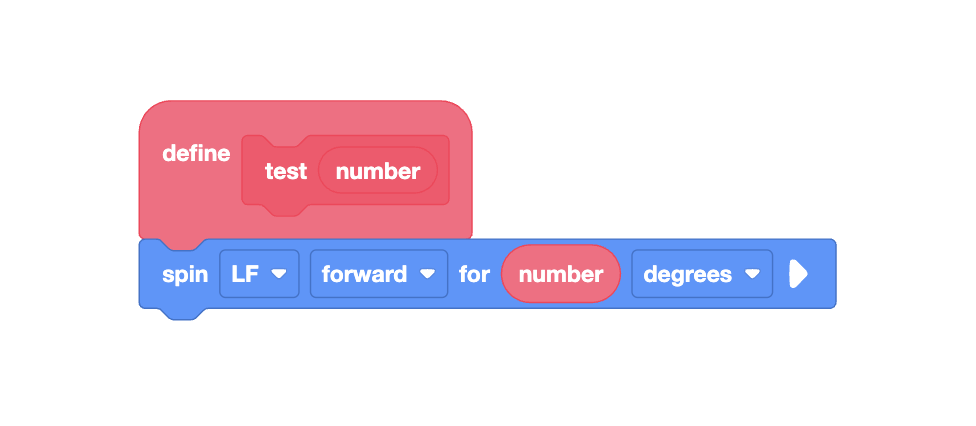Click the small arrow beside degrees
Viewport: 976px width, 426px height.
tap(753, 274)
